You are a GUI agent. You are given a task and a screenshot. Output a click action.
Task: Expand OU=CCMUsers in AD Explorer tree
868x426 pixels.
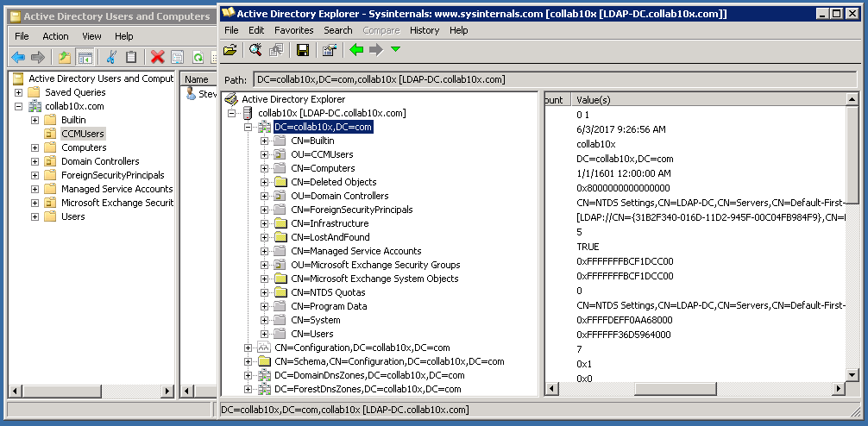[x=265, y=154]
